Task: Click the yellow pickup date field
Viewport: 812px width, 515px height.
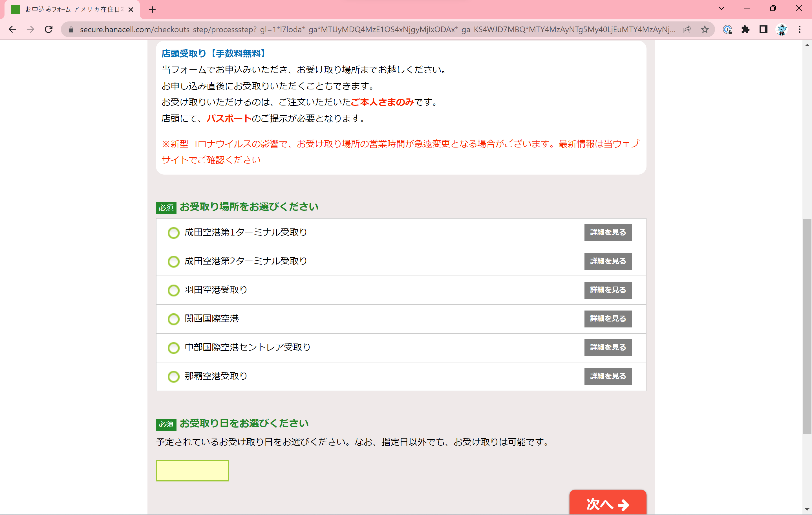Action: point(192,470)
